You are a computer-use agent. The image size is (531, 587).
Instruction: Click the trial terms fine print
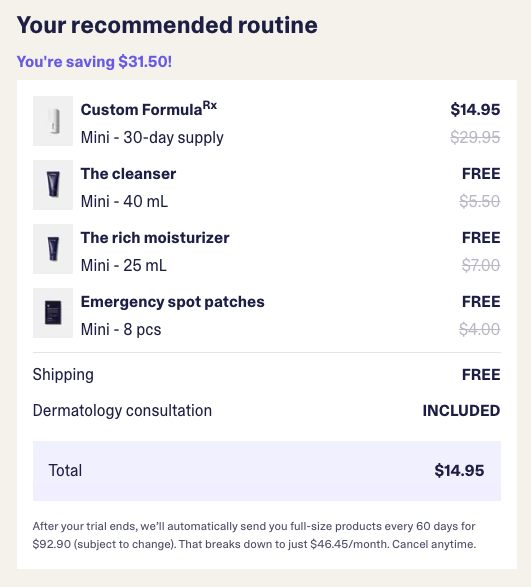[254, 535]
